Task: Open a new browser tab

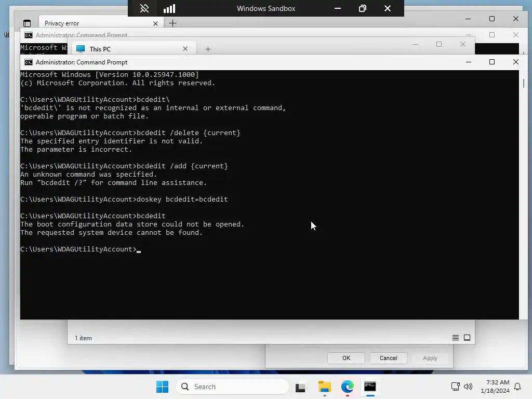Action: tap(172, 23)
